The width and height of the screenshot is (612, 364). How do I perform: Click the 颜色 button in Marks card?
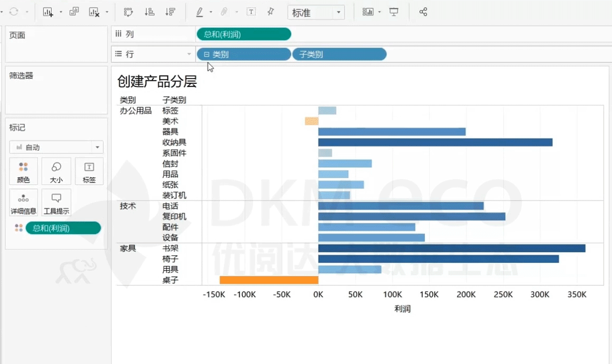[23, 171]
